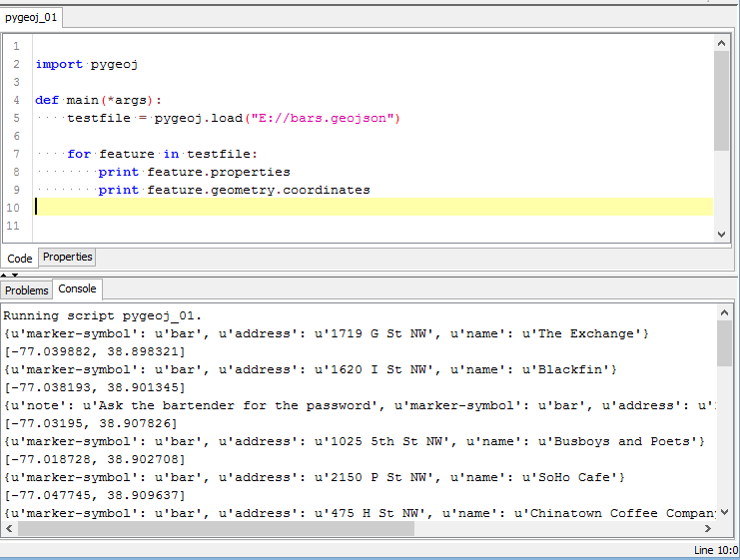Activate the Code tab
This screenshot has width=740, height=560.
click(20, 259)
